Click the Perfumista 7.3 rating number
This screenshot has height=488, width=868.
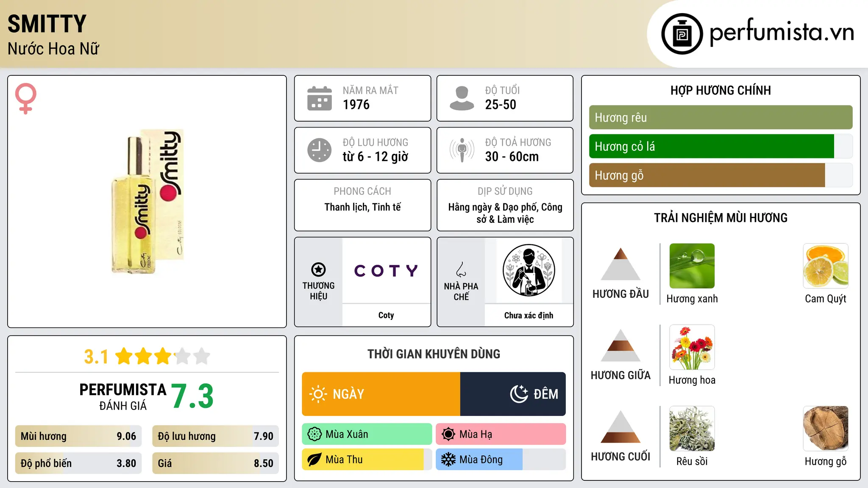192,396
